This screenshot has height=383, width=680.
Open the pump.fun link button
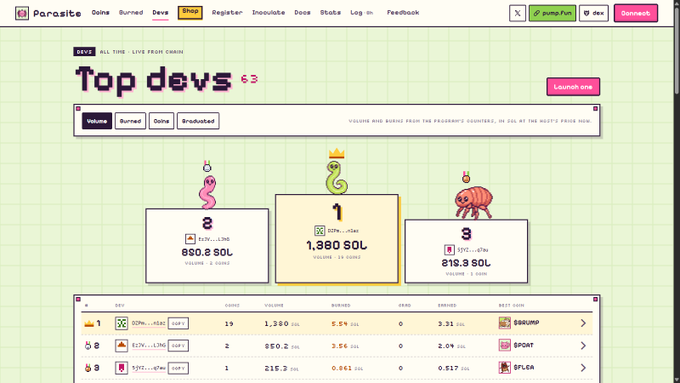point(552,13)
